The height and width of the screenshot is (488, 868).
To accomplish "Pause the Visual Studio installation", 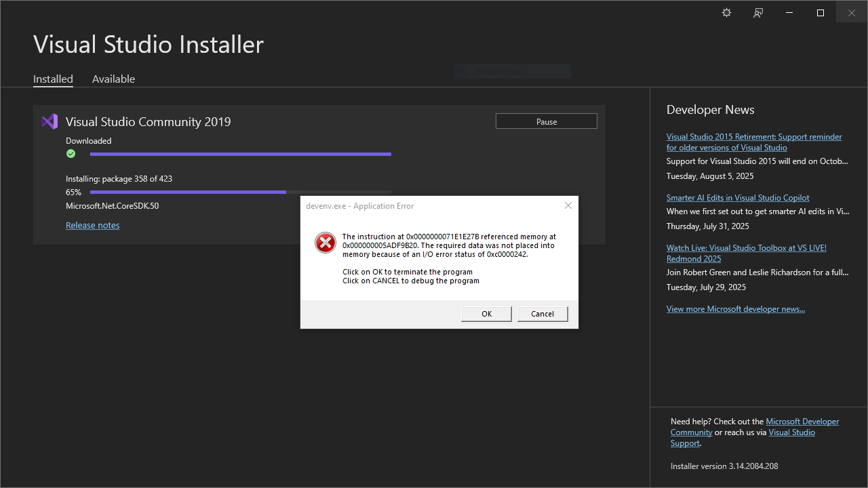I will point(547,121).
